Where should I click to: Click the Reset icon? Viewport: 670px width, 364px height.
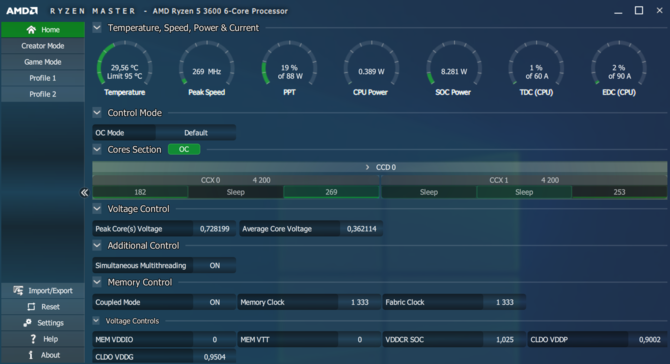point(31,307)
